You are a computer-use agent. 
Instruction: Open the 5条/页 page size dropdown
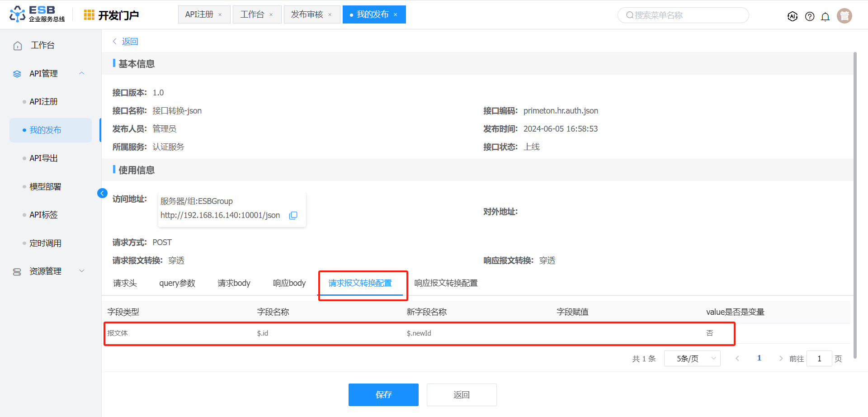[692, 359]
